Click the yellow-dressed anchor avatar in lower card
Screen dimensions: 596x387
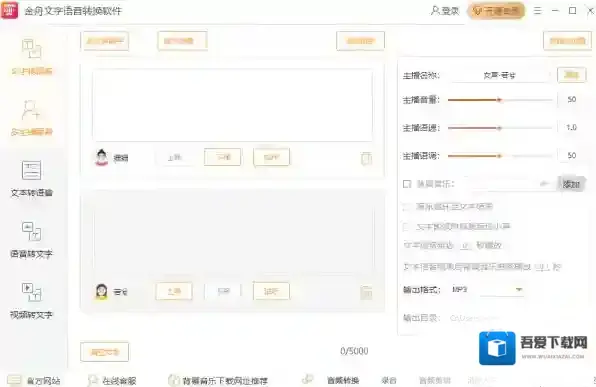pos(101,292)
